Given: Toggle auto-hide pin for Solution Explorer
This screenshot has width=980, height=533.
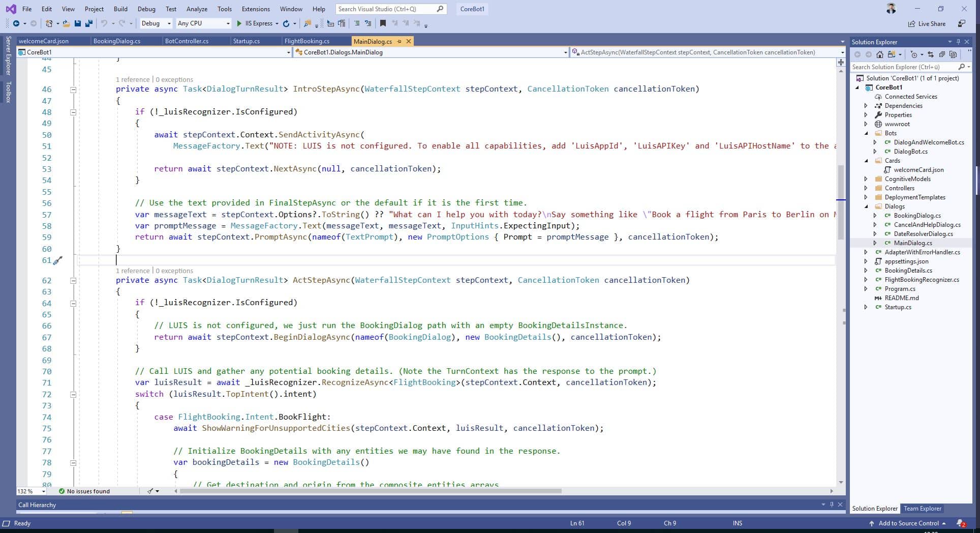Looking at the screenshot, I should pyautogui.click(x=958, y=42).
